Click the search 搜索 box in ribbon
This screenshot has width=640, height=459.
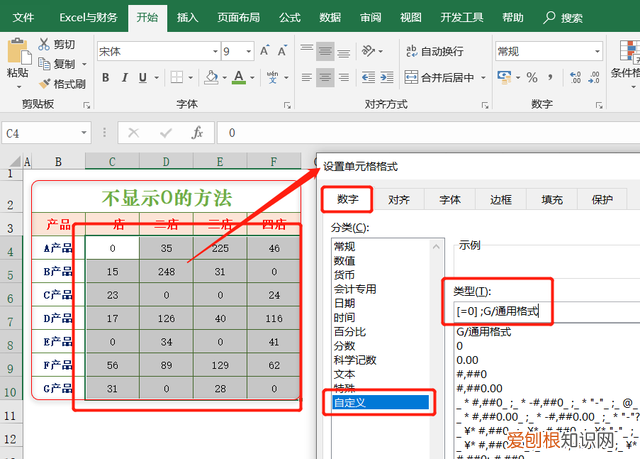coord(563,18)
